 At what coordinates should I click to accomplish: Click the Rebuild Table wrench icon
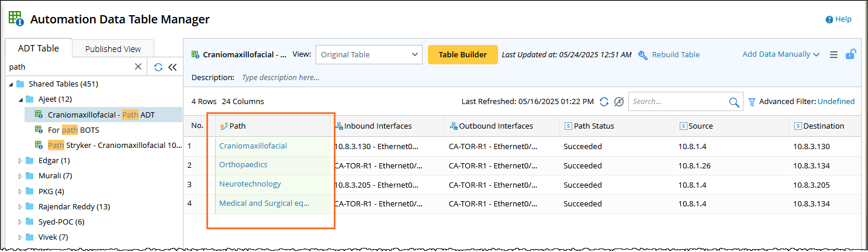pos(643,55)
